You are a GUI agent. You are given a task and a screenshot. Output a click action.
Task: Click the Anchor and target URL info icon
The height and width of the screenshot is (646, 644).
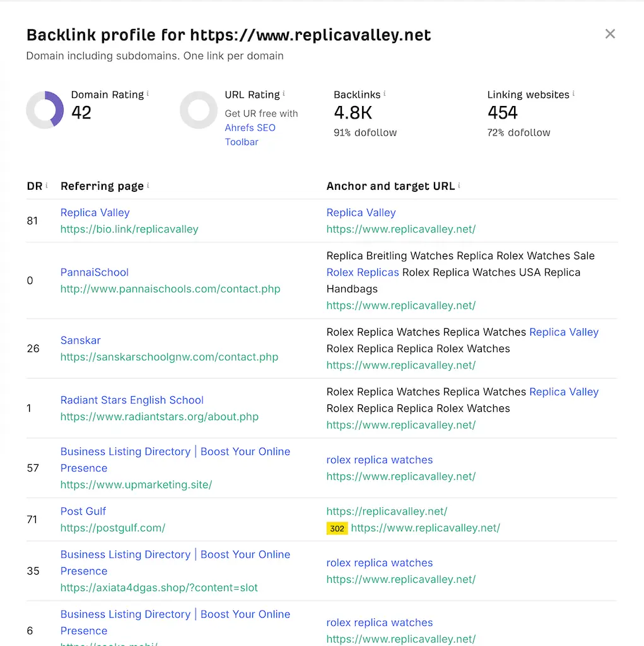[459, 185]
